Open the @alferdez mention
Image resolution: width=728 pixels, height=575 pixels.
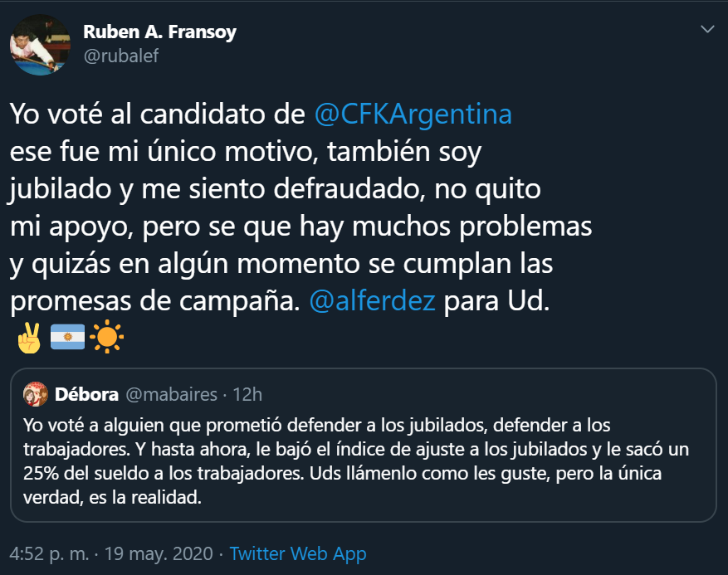click(372, 300)
